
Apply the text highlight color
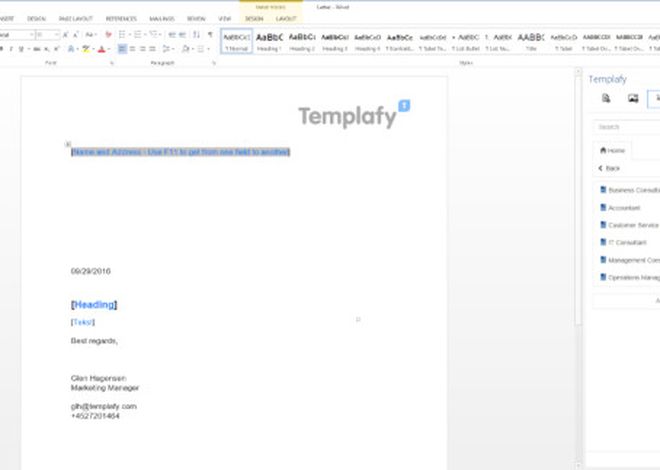click(x=86, y=49)
